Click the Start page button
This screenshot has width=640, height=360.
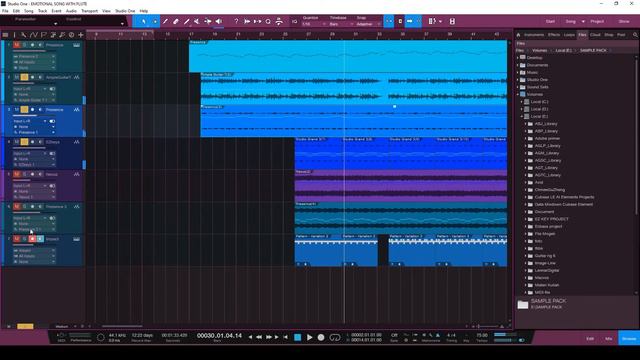550,21
